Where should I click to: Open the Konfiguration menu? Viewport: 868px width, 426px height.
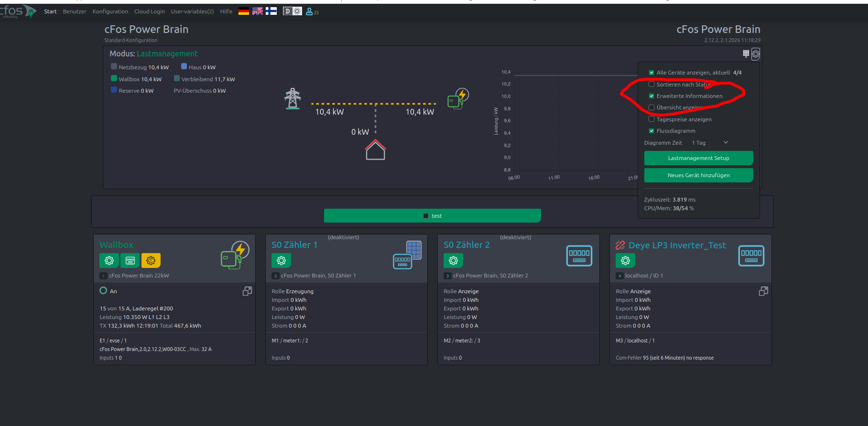pos(110,11)
